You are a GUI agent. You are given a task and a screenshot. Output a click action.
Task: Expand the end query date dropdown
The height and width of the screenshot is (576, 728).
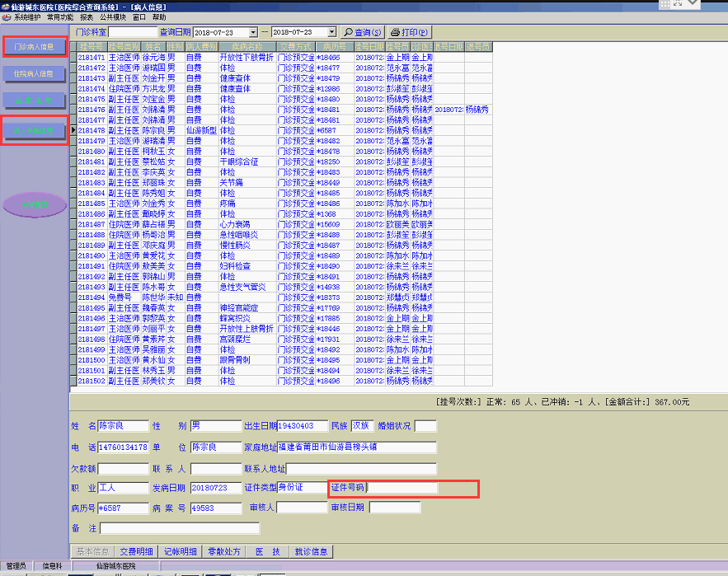331,32
